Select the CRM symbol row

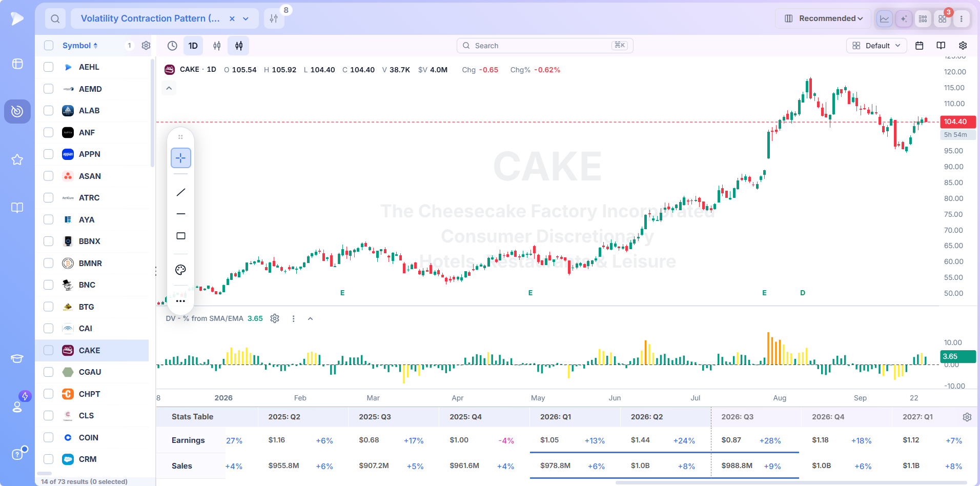point(92,459)
